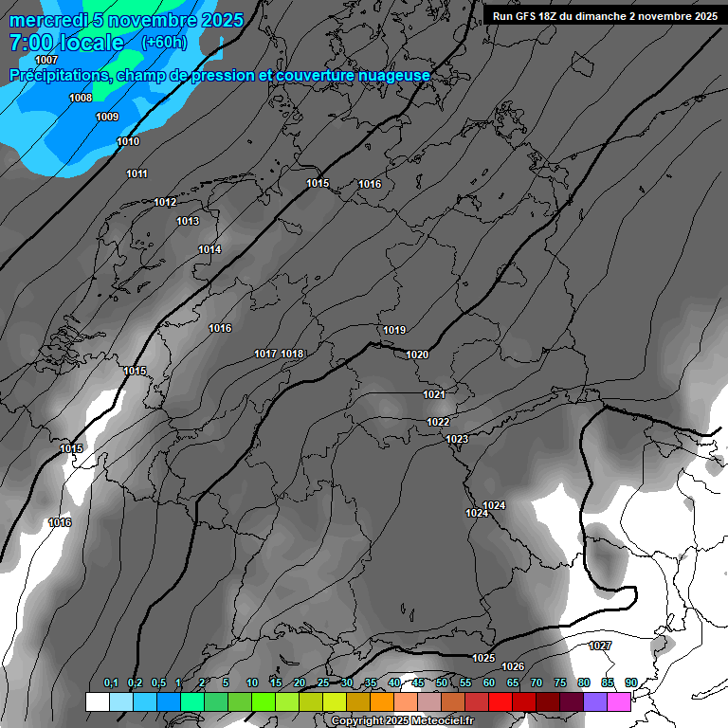728x728 pixels.
Task: Click the 1007 isobar label
Action: click(x=46, y=60)
